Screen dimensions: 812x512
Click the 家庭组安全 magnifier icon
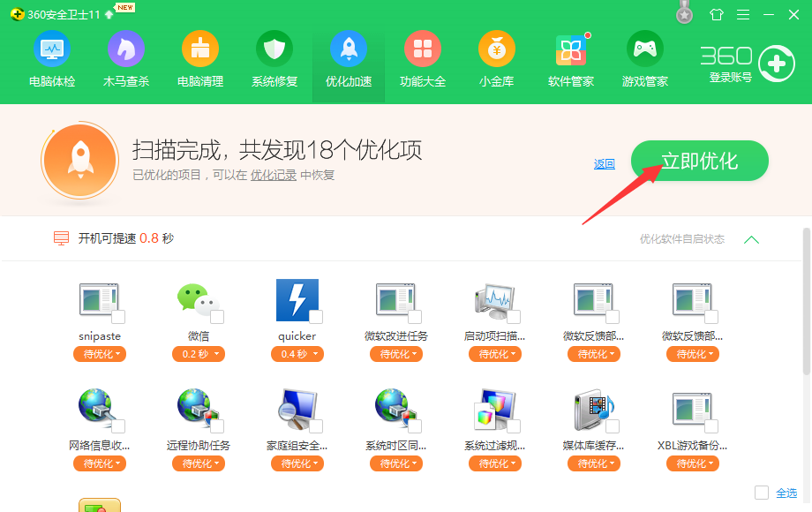(297, 409)
